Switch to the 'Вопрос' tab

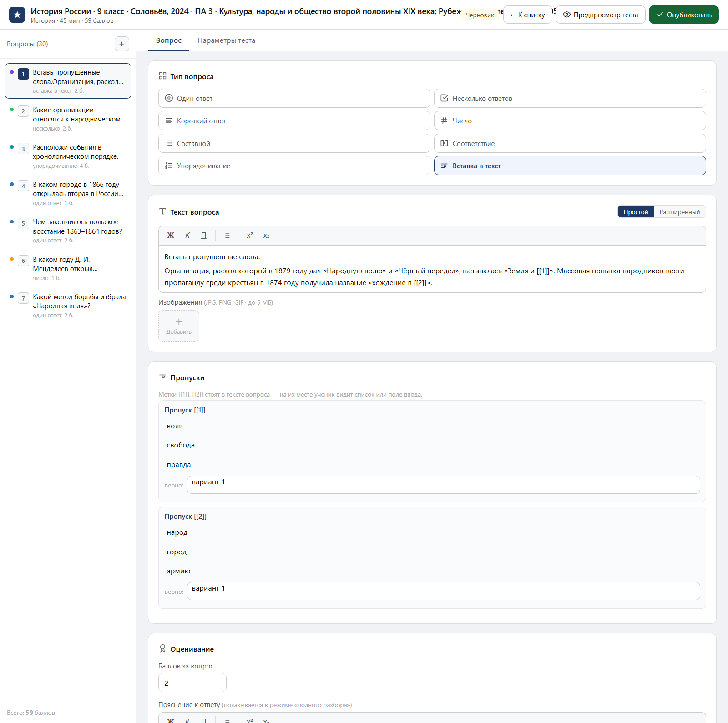(169, 40)
